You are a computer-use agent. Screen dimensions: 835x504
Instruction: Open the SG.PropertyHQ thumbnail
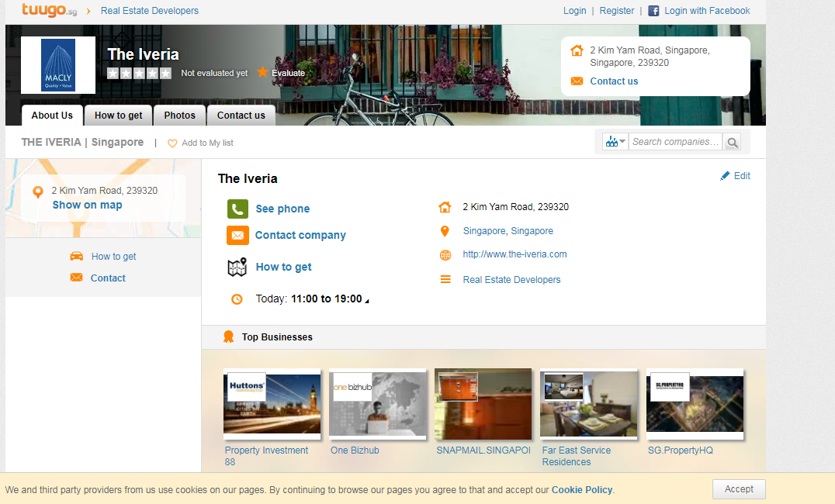[x=695, y=403]
